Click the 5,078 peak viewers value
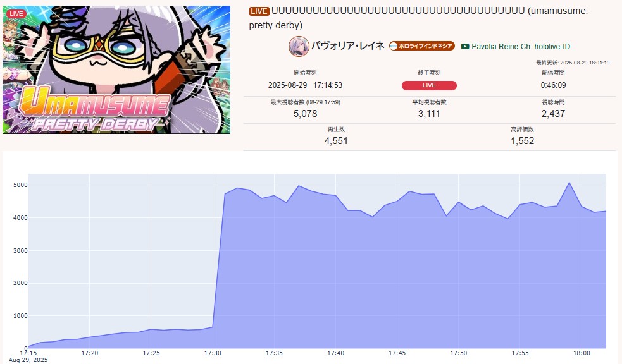622x364 pixels. [306, 114]
